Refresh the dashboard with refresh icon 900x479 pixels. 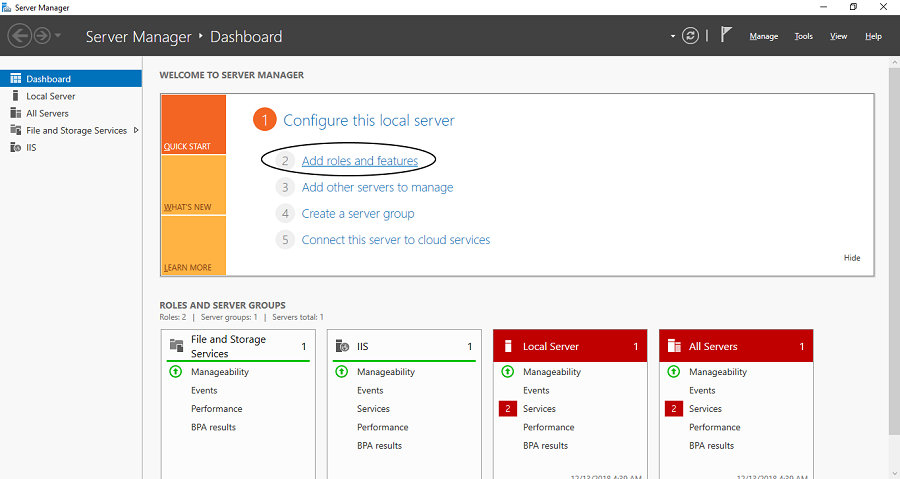coord(690,36)
